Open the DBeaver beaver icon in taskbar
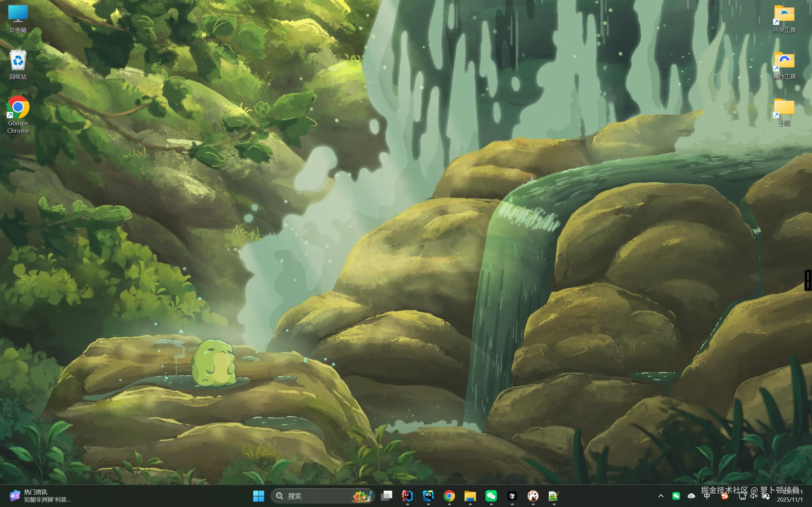Screen dimensions: 812x507 pyautogui.click(x=533, y=496)
